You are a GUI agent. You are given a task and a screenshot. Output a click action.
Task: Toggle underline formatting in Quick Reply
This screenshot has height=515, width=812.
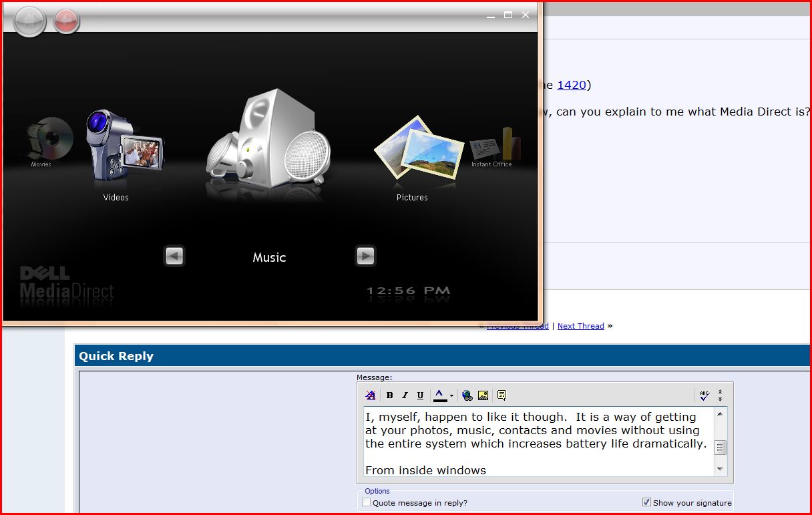(x=420, y=395)
